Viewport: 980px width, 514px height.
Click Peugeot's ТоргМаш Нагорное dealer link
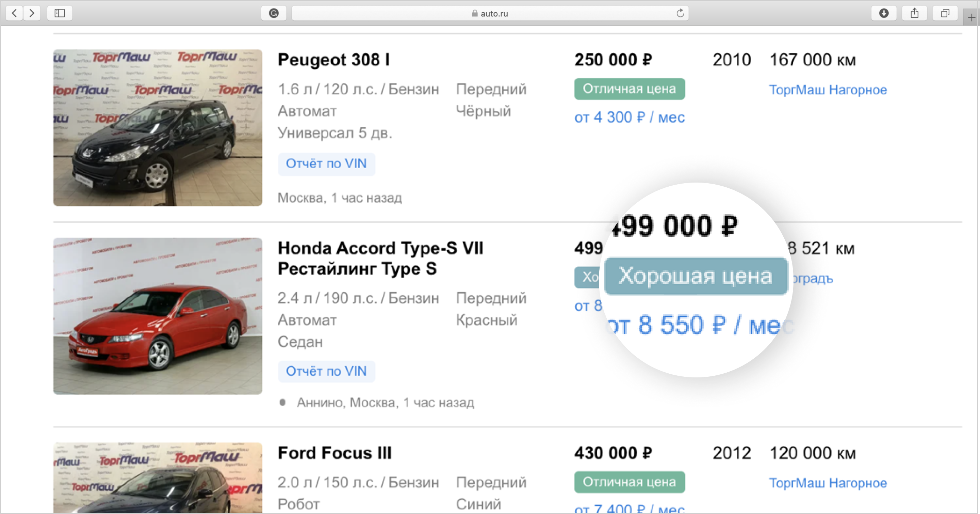828,90
